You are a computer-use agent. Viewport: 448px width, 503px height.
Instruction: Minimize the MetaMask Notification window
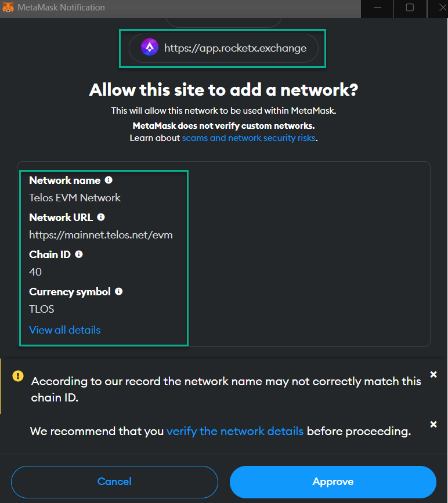(x=377, y=8)
